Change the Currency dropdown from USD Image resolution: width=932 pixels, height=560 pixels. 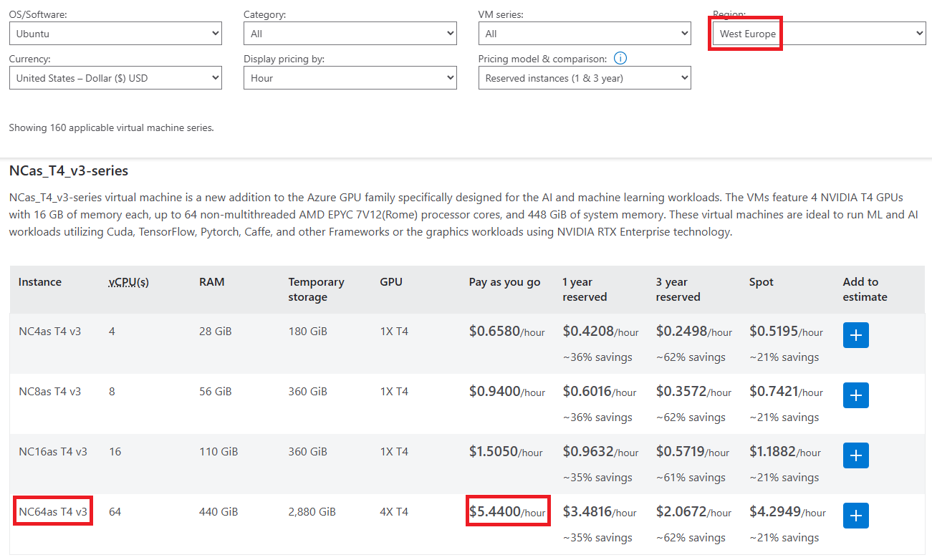[x=115, y=78]
